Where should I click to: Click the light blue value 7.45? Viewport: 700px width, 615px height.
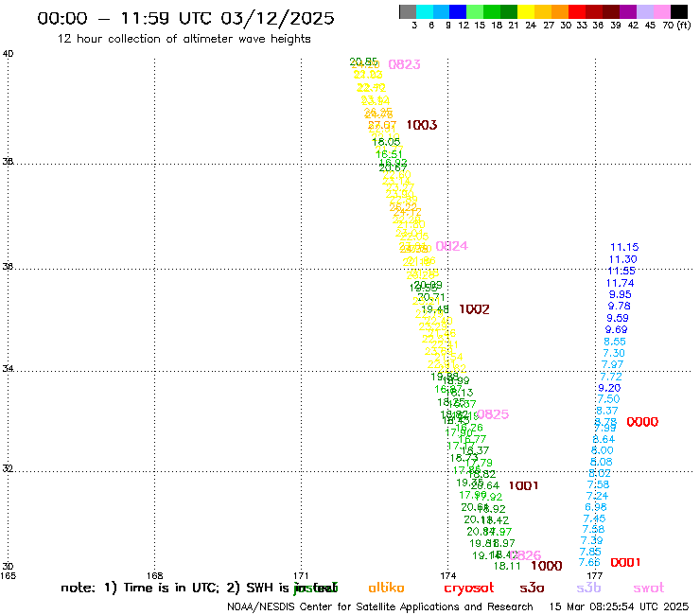tap(595, 518)
